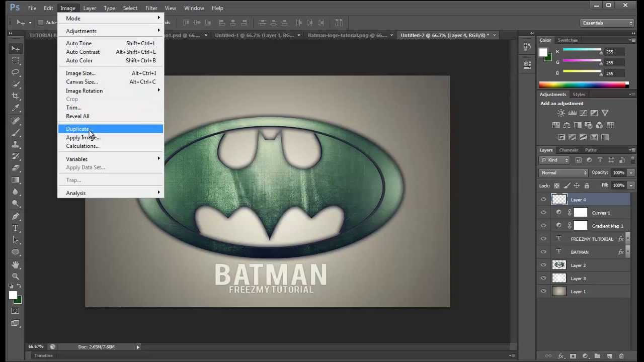Expand the Adjustments submenu in Image menu
The image size is (644, 362).
111,31
